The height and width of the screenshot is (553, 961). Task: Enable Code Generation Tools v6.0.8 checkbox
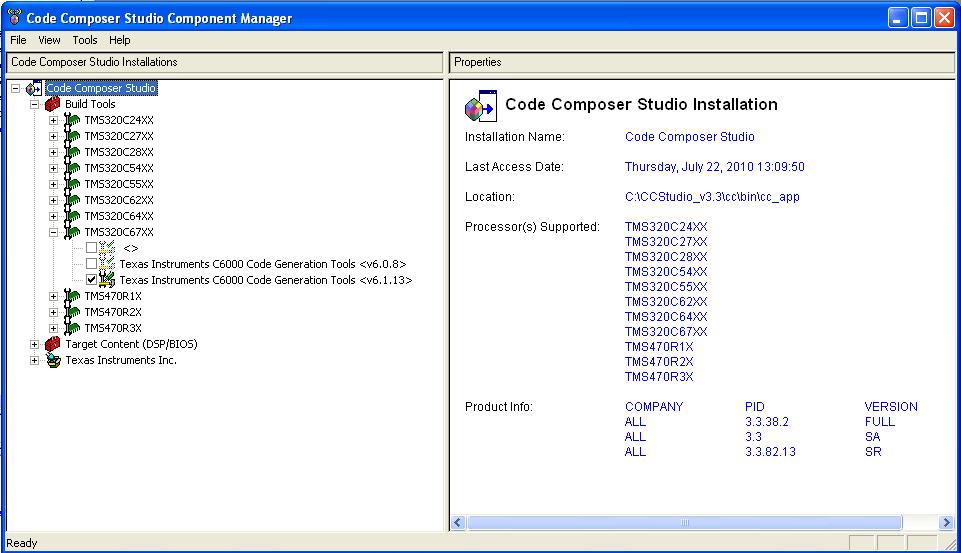(91, 264)
